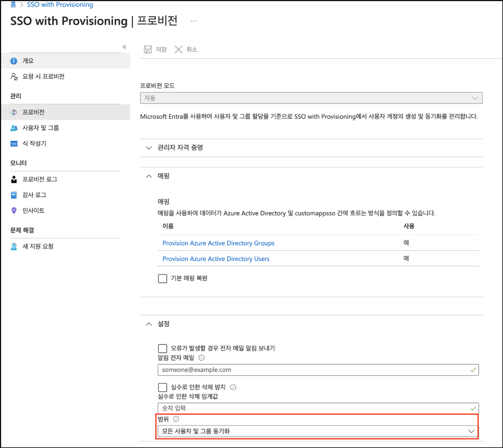This screenshot has height=448, width=503.
Task: Open 사용자 및 그룹 in the sidebar
Action: click(40, 128)
